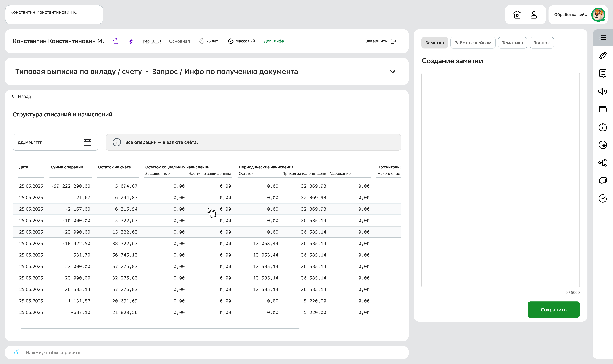Go back using Назад chevron
Image resolution: width=613 pixels, height=364 pixels.
(13, 96)
